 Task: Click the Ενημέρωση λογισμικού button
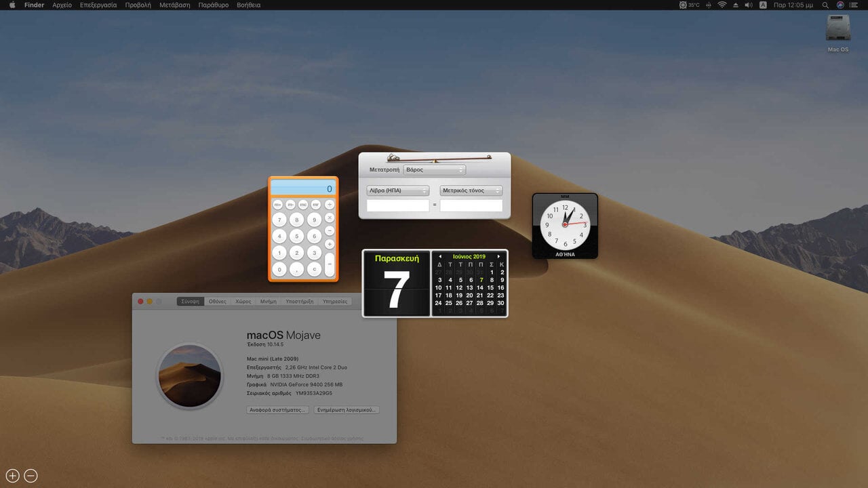[x=346, y=410]
